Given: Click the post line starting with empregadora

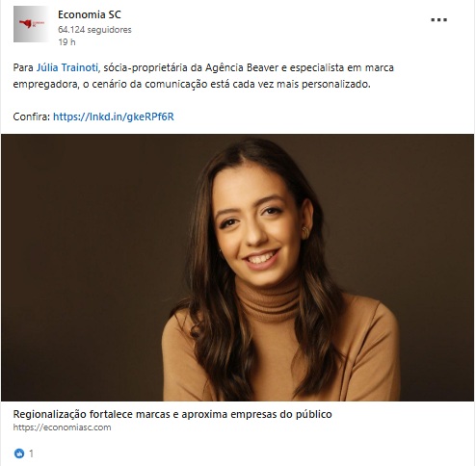Looking at the screenshot, I should (x=192, y=85).
